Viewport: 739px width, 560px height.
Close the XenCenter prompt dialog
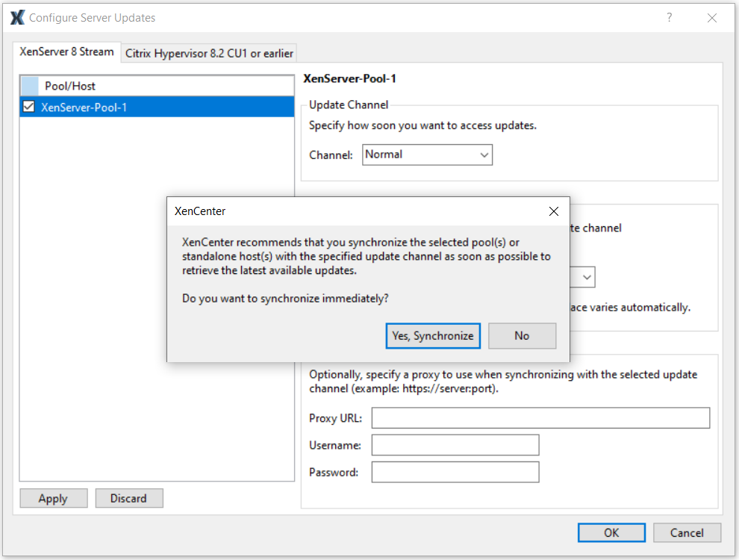(554, 211)
